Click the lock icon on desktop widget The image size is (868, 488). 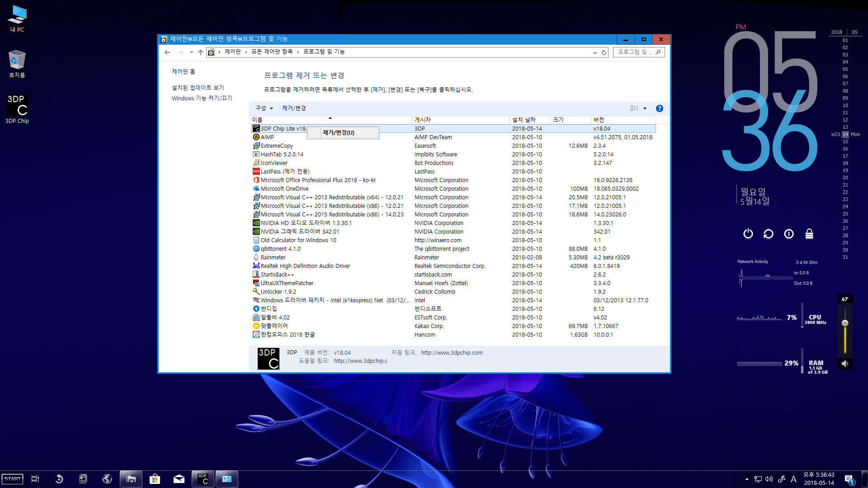[x=809, y=234]
